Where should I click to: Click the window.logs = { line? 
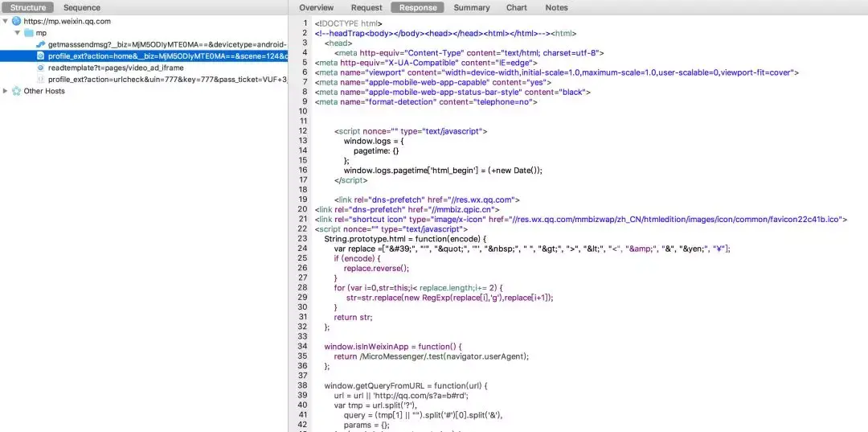374,142
